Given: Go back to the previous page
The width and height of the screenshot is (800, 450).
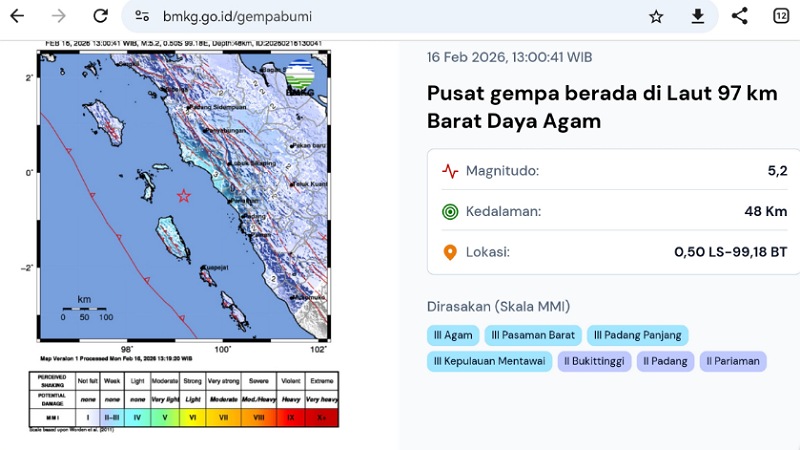Looking at the screenshot, I should click(x=17, y=16).
